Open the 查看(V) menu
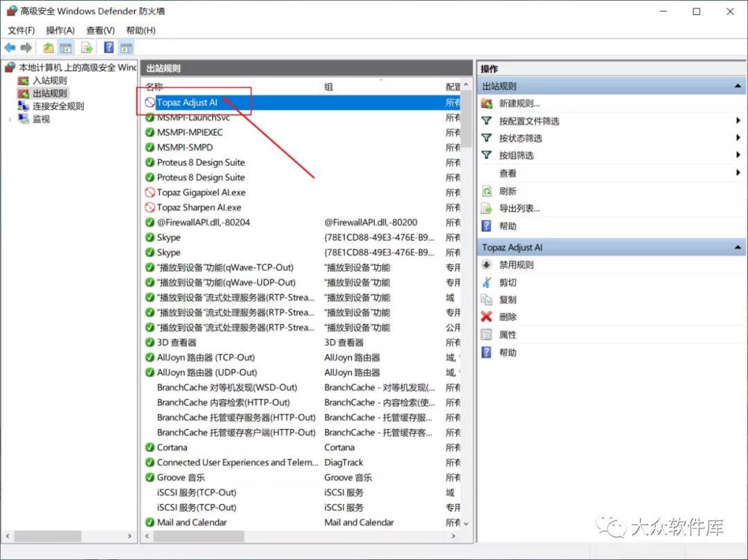This screenshot has height=560, width=748. click(x=100, y=30)
